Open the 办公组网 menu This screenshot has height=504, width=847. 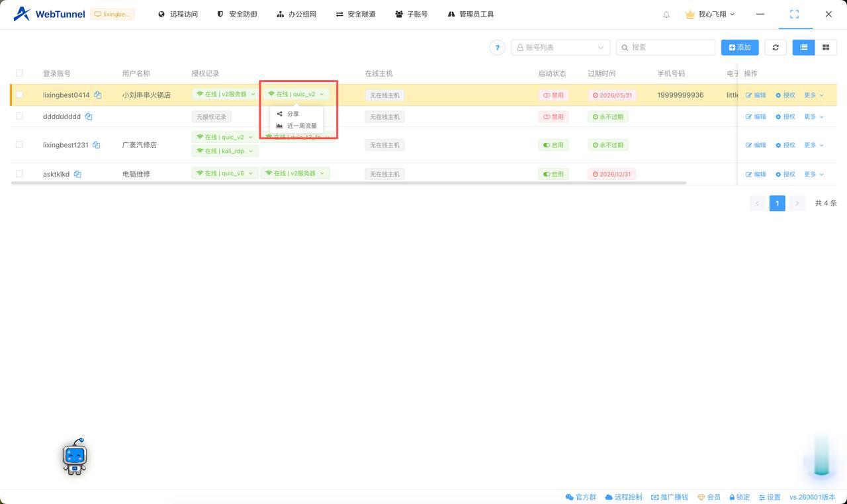tap(296, 14)
